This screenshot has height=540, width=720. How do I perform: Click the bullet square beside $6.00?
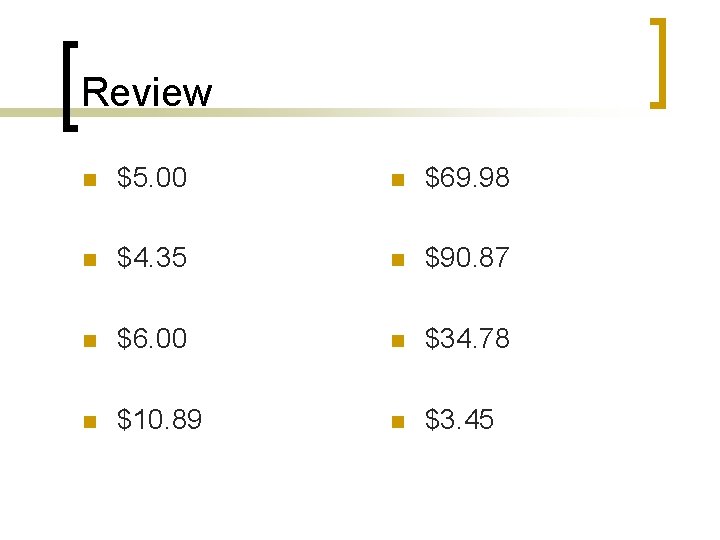[x=90, y=341]
